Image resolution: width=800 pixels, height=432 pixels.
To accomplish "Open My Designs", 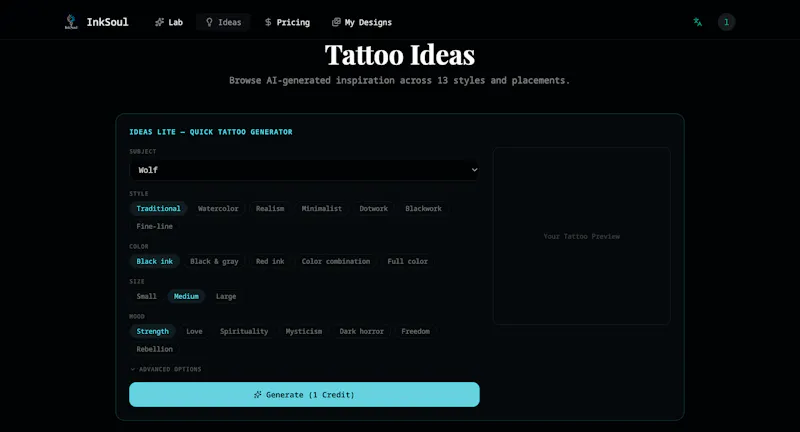I will click(x=362, y=22).
